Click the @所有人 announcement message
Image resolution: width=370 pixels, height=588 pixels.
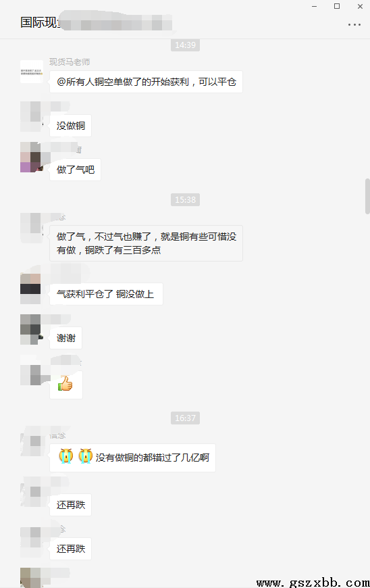(x=146, y=82)
